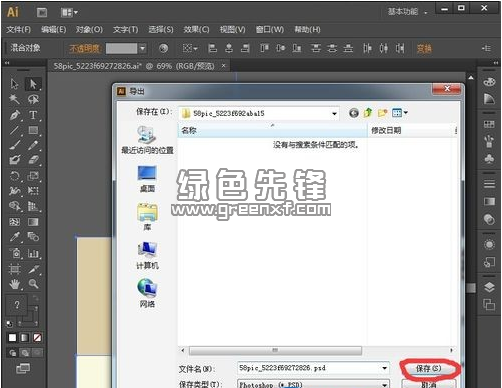Select the Blend tool
This screenshot has height=388, width=502.
click(x=33, y=237)
